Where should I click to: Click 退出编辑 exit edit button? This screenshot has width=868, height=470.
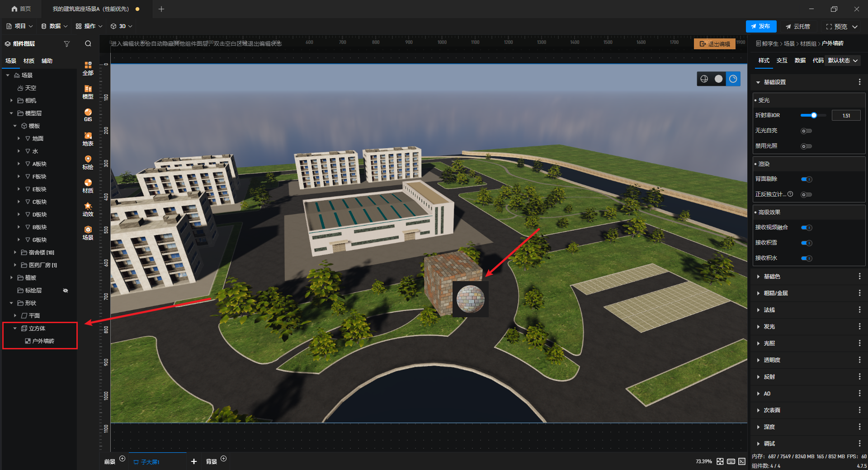[x=715, y=44]
